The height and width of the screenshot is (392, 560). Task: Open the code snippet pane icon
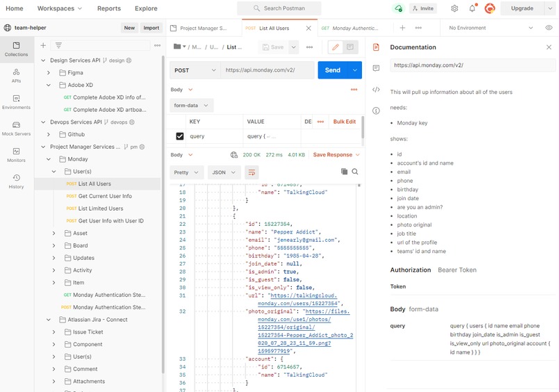point(376,90)
